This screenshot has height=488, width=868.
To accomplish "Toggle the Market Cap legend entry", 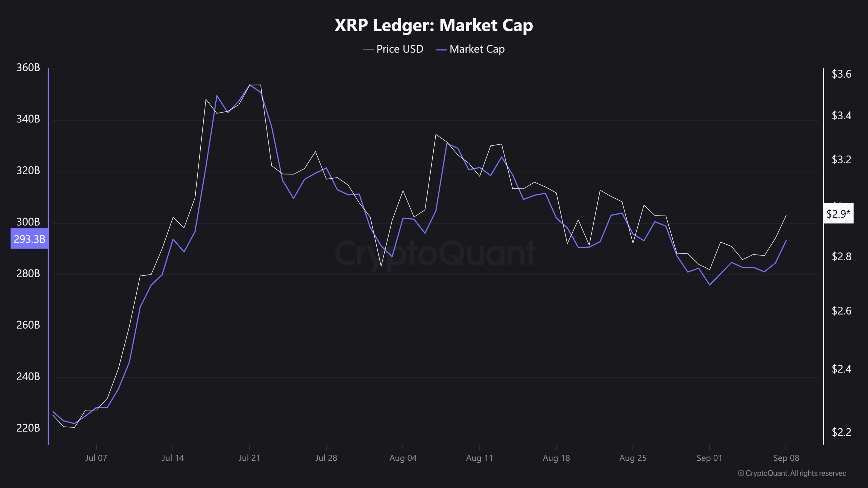I will tap(470, 49).
